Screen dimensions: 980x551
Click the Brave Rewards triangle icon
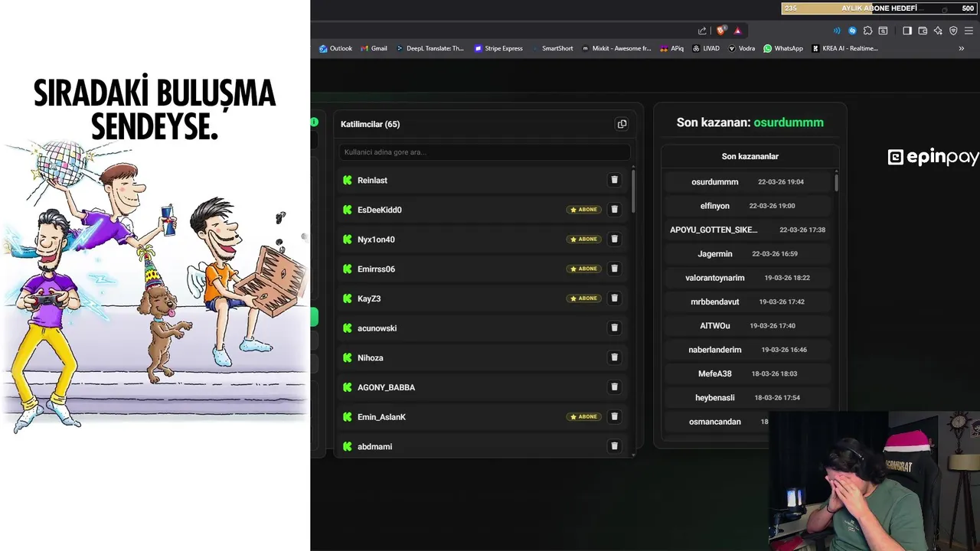[x=737, y=31]
